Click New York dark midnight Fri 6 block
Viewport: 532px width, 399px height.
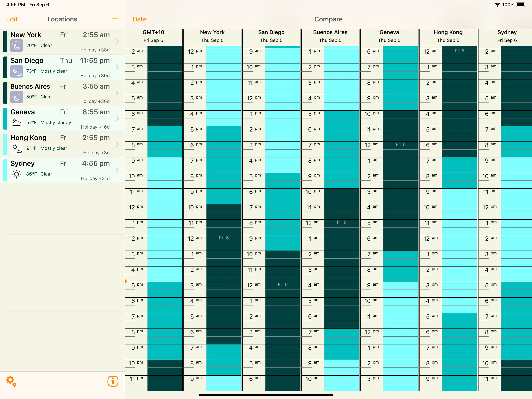(x=224, y=238)
